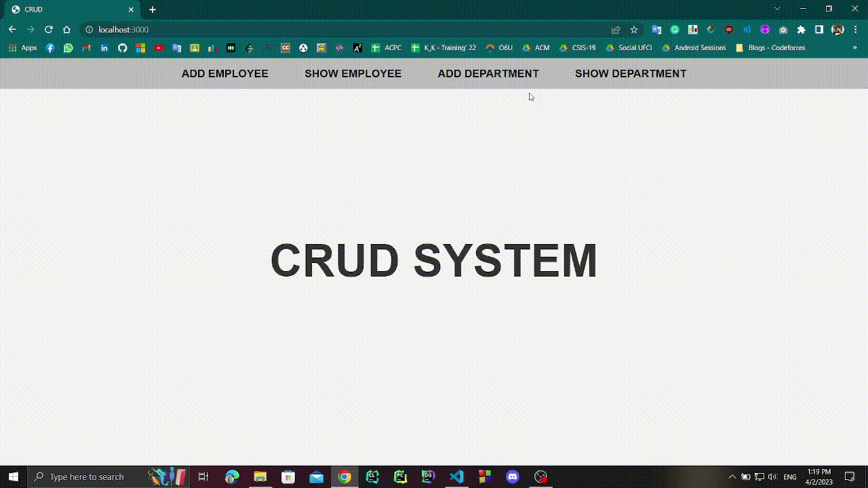Open the Google Translate extension

click(x=656, y=30)
